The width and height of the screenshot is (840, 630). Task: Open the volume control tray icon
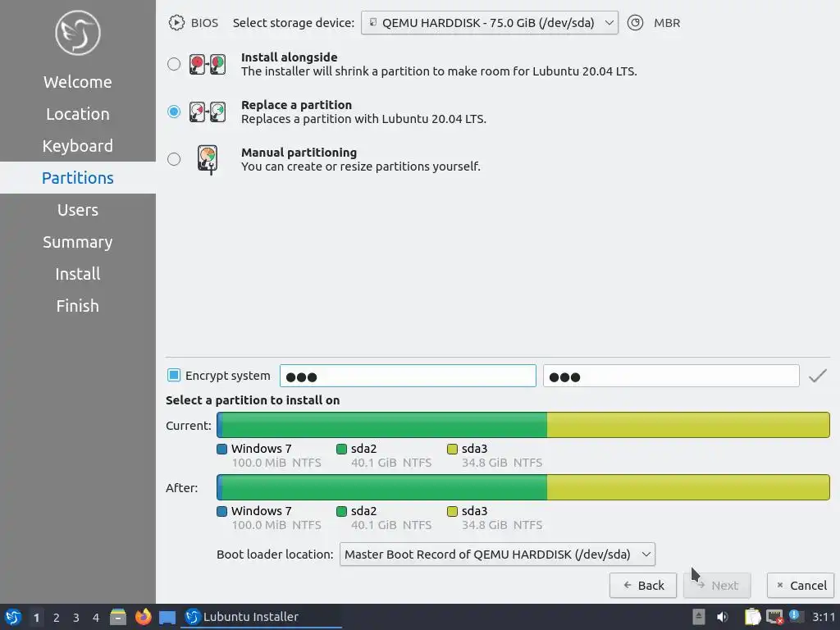pos(723,617)
